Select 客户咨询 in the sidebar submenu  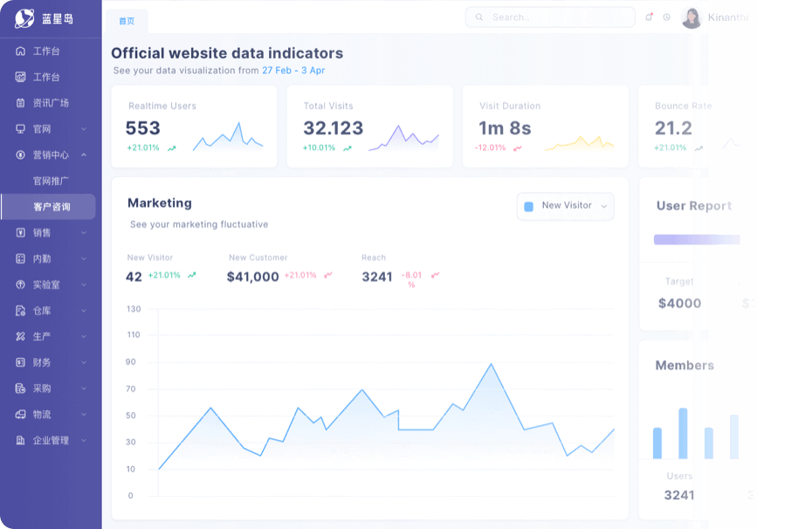(52, 207)
